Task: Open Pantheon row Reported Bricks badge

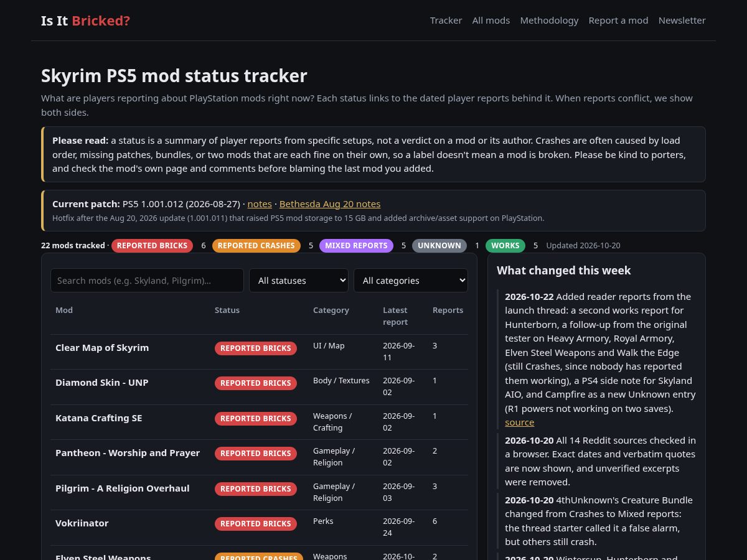Action: (x=256, y=454)
